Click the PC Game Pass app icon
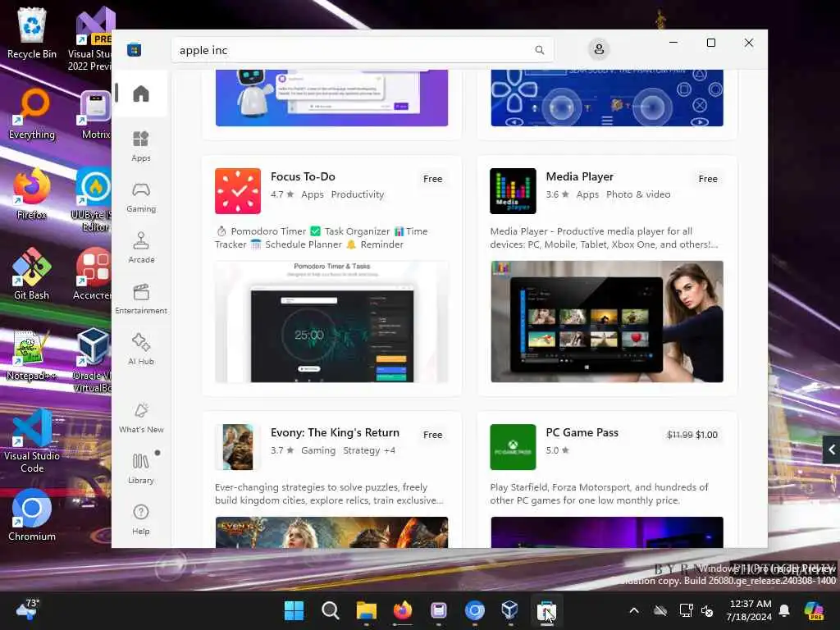This screenshot has height=630, width=840. point(513,447)
